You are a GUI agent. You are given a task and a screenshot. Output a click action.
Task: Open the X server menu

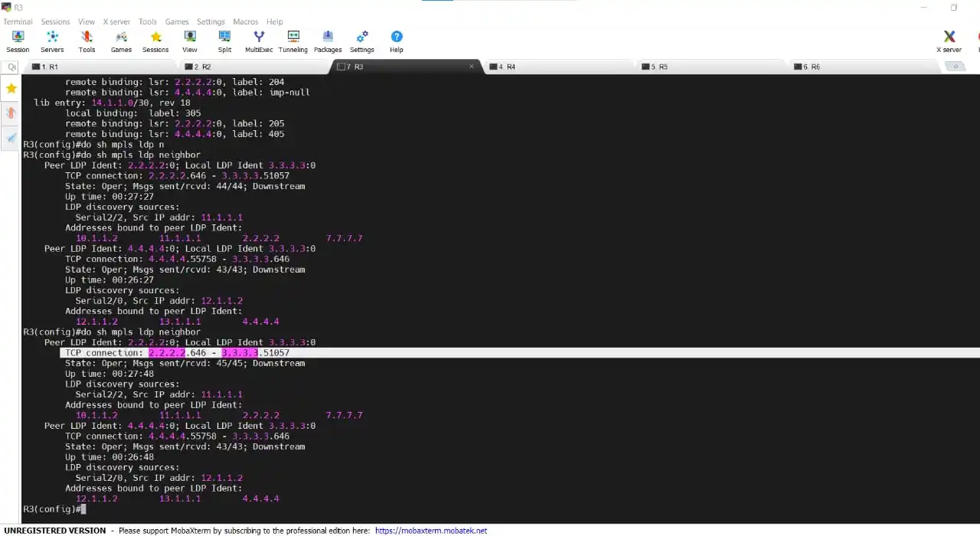116,21
